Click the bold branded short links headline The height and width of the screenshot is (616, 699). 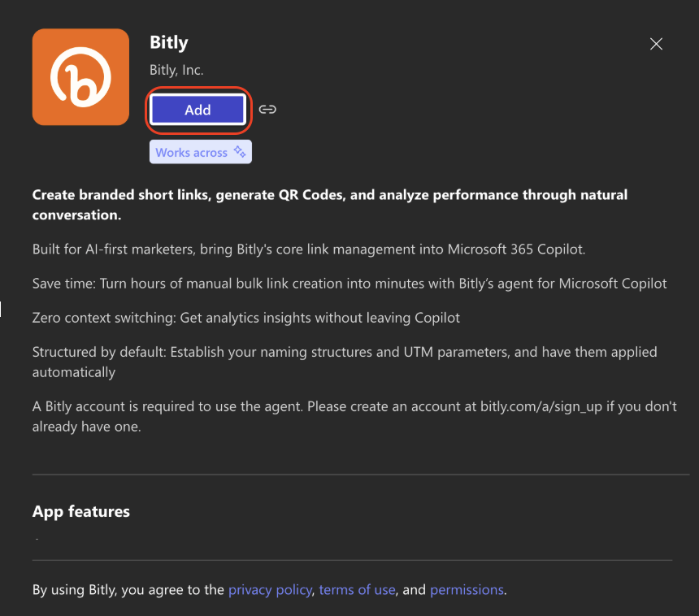pos(330,205)
